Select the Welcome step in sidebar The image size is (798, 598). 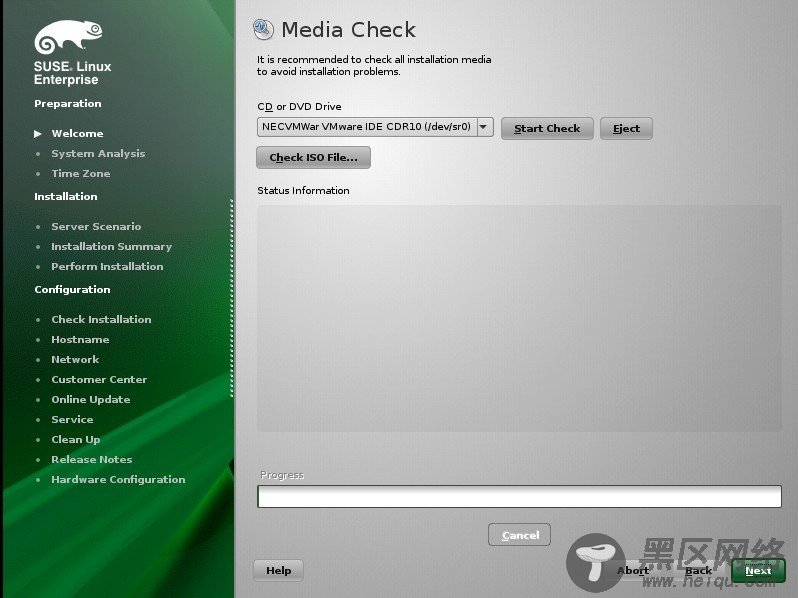[x=77, y=133]
